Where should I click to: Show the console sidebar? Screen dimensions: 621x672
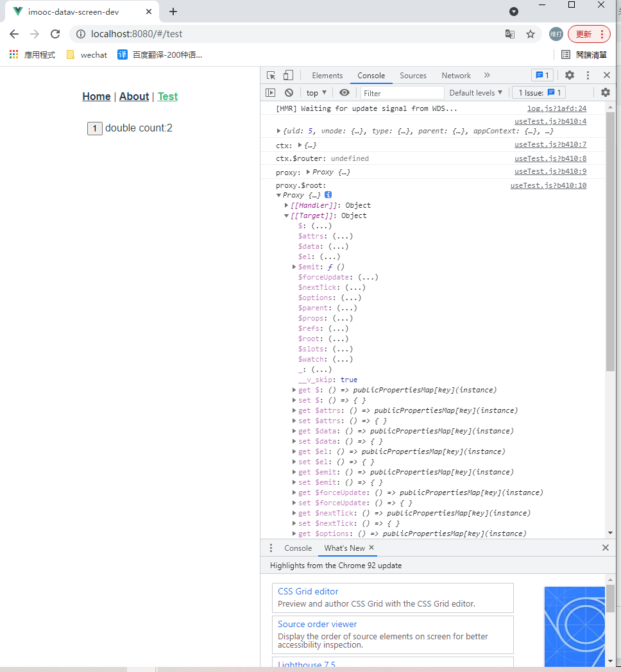[x=271, y=92]
